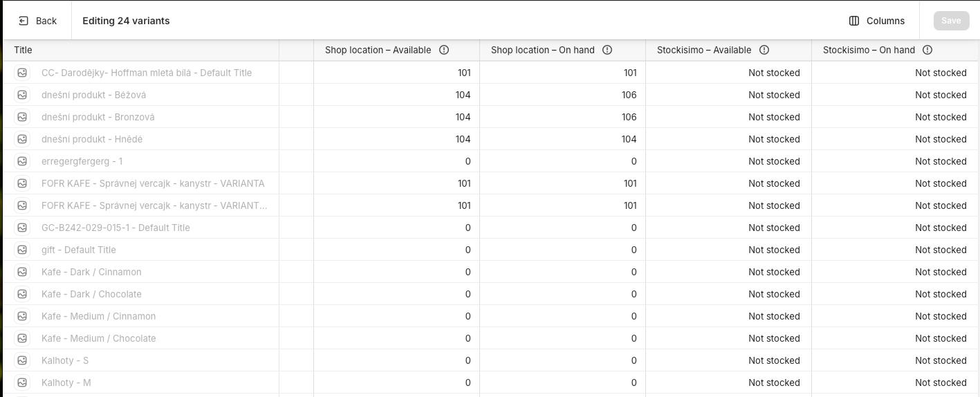Screen dimensions: 980x397
Task: Click the Save button
Action: [x=951, y=21]
